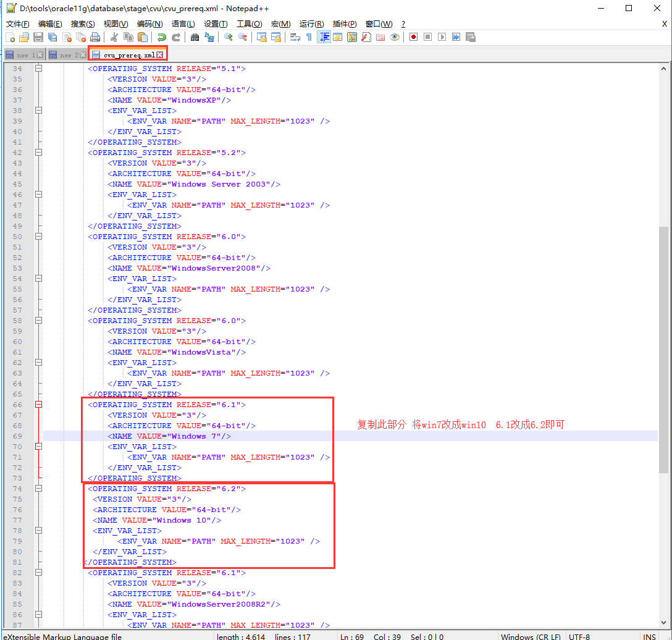The height and width of the screenshot is (640, 672).
Task: Click the Copy toolbar icon
Action: click(x=128, y=37)
